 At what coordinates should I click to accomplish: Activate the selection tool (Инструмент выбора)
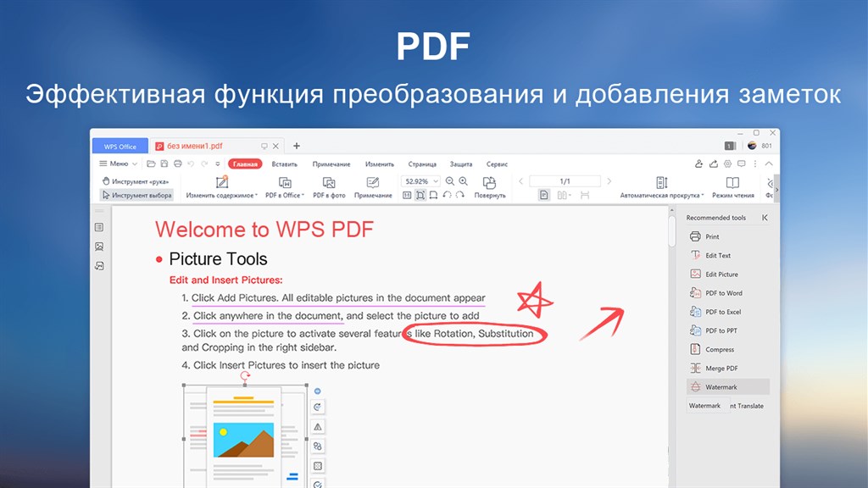[x=136, y=196]
